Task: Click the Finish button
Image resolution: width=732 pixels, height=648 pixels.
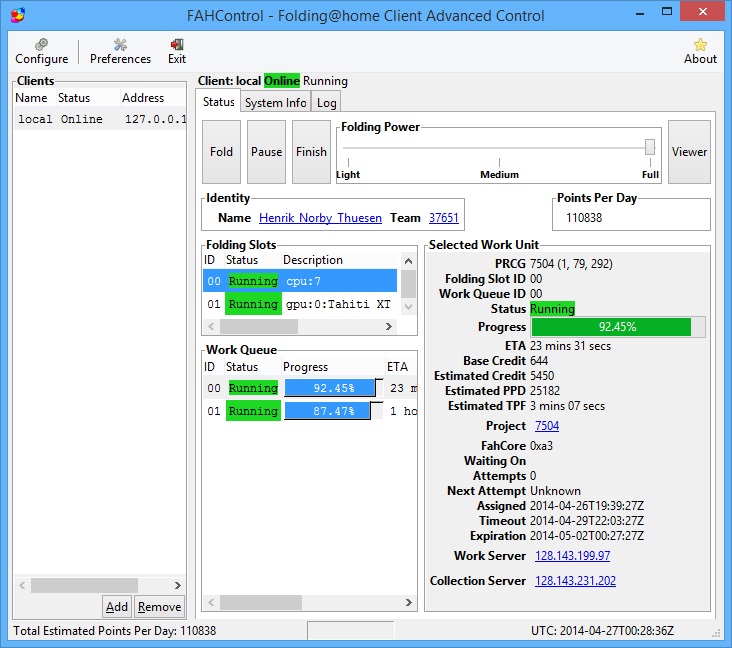Action: 311,152
